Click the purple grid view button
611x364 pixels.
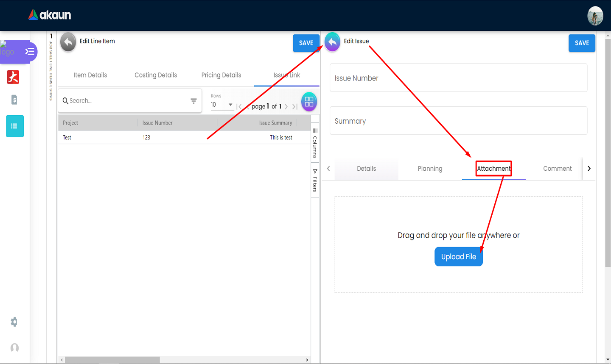[309, 102]
